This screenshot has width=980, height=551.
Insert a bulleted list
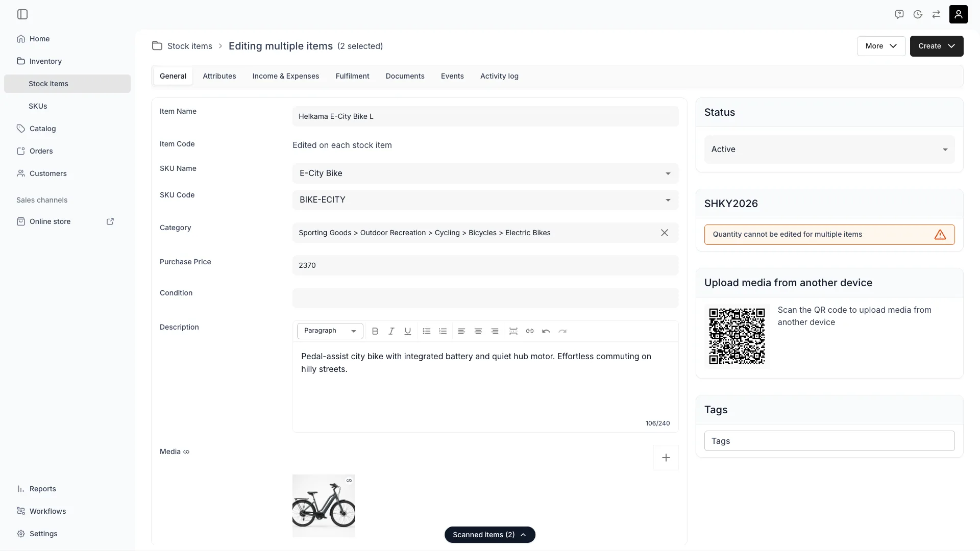[427, 331]
